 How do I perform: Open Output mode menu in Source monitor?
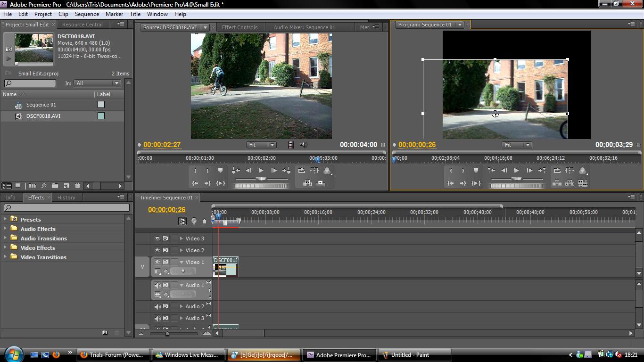point(327,171)
